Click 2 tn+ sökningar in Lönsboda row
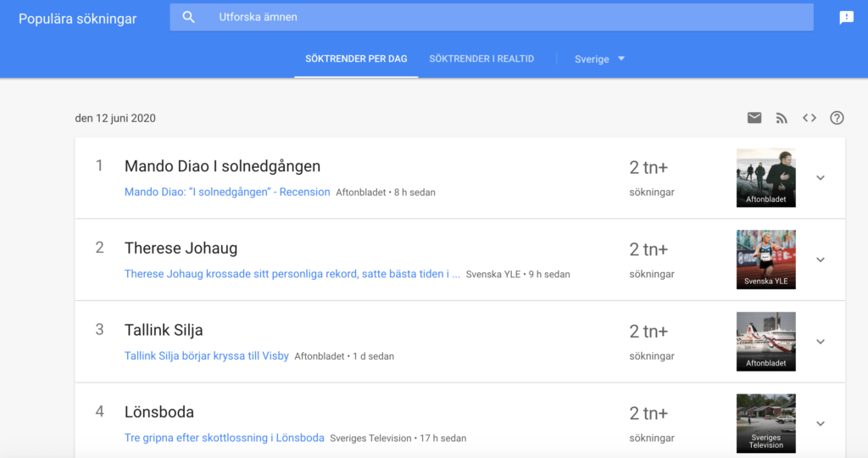 (652, 424)
